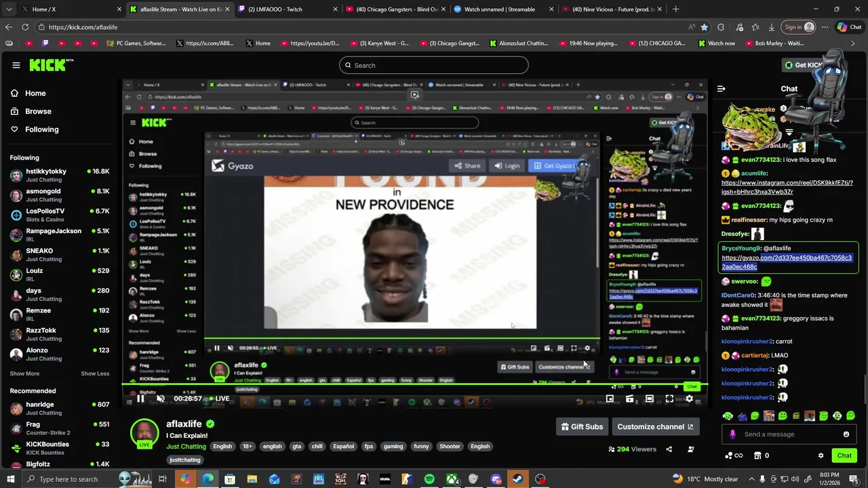Open browser extensions puzzle icon
868x488 pixels.
click(x=721, y=27)
